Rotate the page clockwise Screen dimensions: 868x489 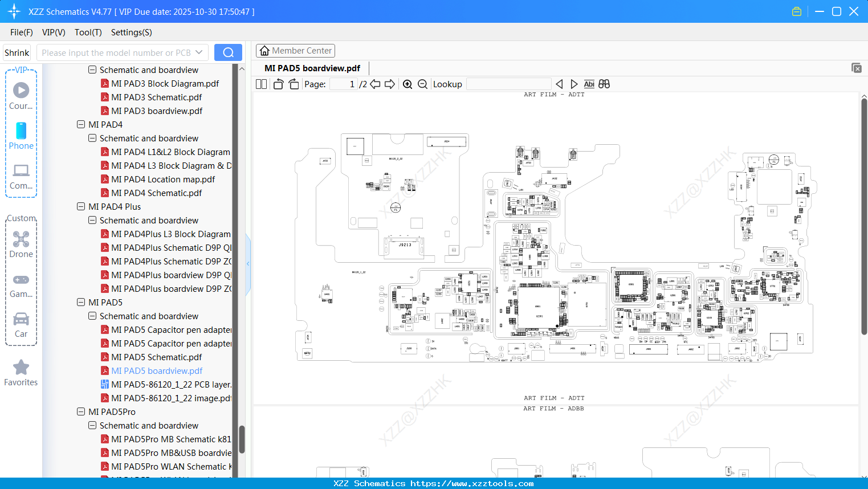click(293, 84)
